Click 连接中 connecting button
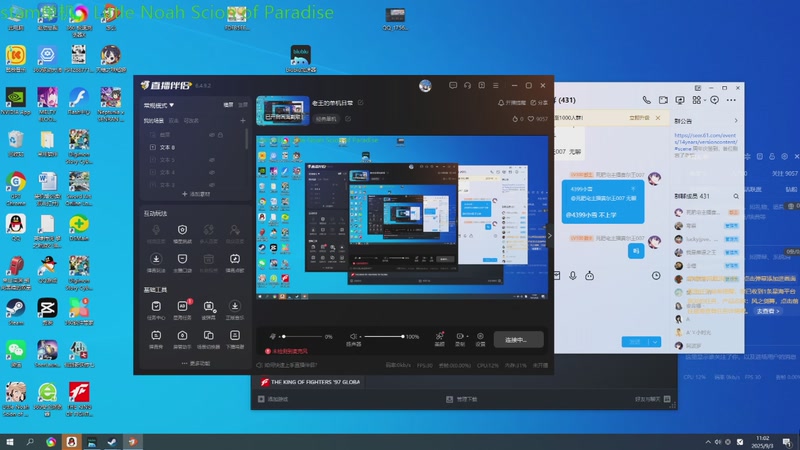This screenshot has height=450, width=800. pos(518,340)
